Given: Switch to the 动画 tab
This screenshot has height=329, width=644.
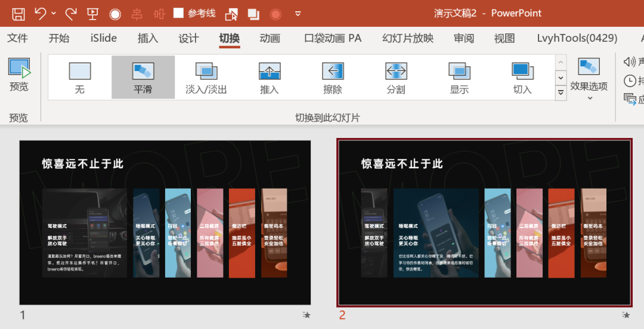Looking at the screenshot, I should tap(270, 38).
